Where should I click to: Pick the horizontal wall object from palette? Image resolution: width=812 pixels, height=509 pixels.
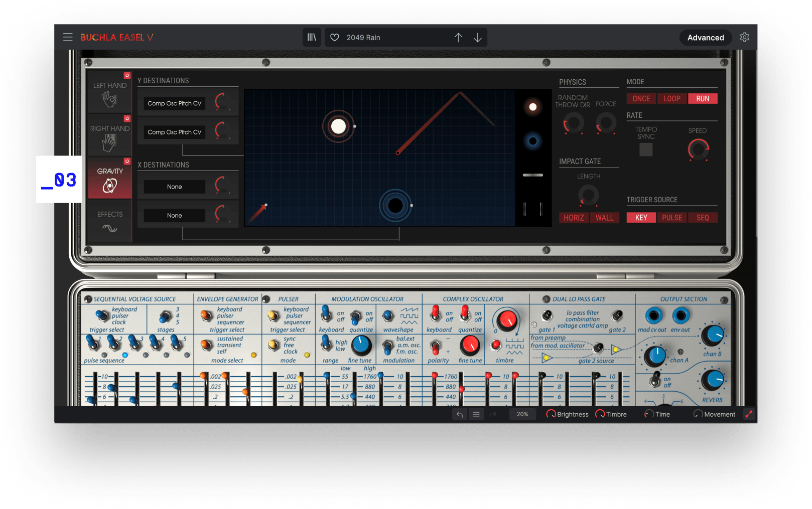pyautogui.click(x=533, y=175)
